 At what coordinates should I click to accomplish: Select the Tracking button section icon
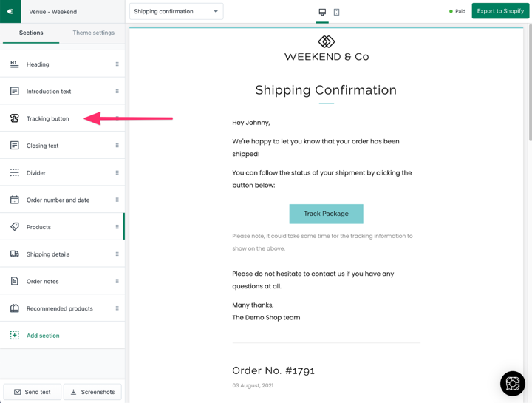14,118
